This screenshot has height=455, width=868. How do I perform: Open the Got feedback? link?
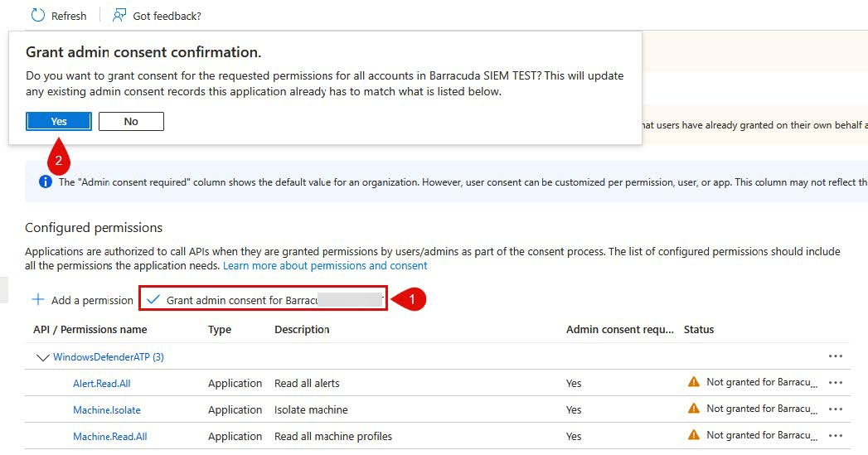click(x=157, y=16)
